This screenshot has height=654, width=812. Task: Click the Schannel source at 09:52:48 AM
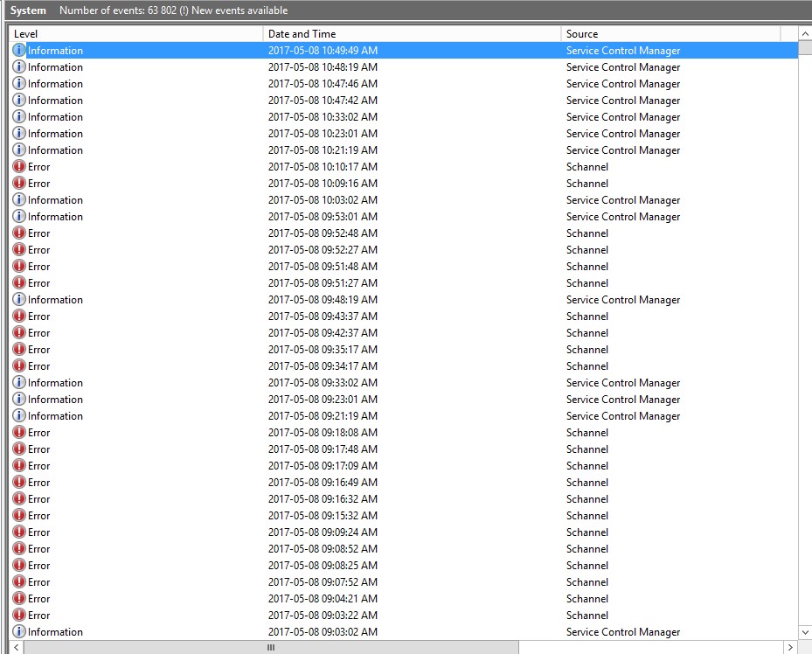(587, 233)
